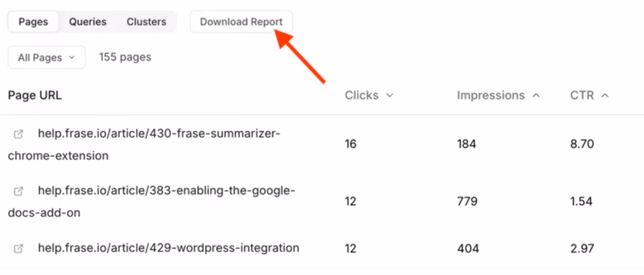Switch to the Pages tab
644x275 pixels.
click(x=33, y=22)
